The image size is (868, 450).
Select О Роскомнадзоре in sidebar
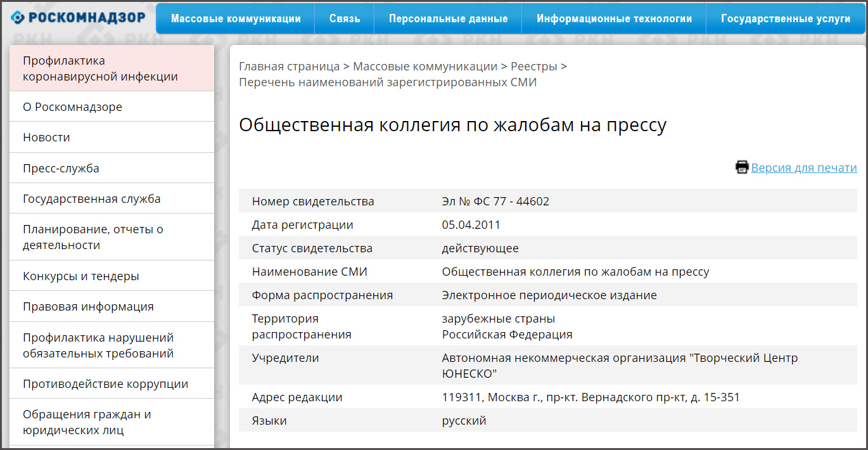click(x=112, y=106)
